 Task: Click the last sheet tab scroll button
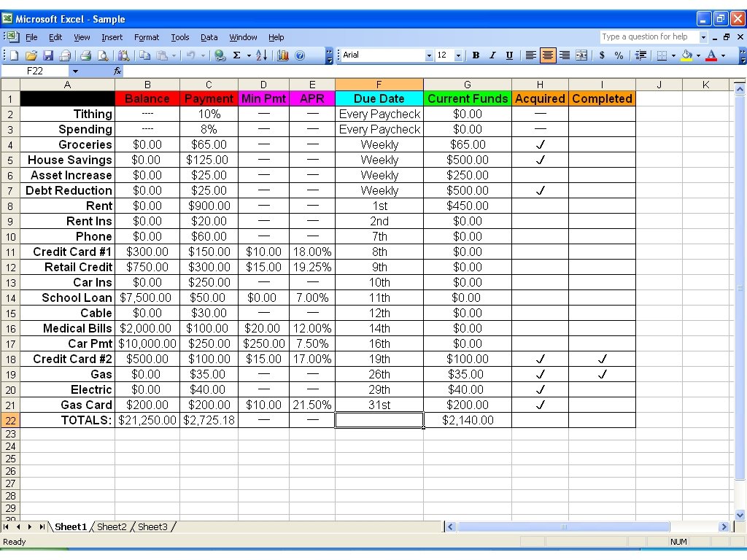(x=42, y=526)
